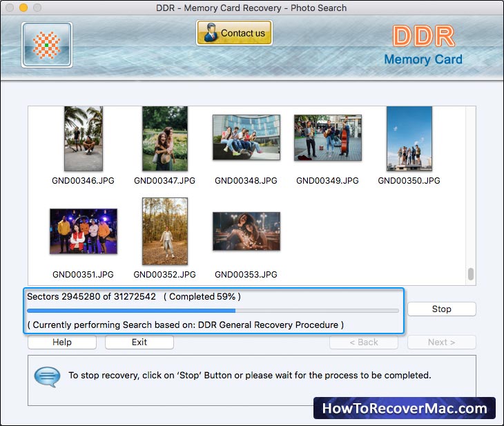The width and height of the screenshot is (504, 426).
Task: Select blue sky thumbnail GND00350.JPG
Action: coord(409,139)
